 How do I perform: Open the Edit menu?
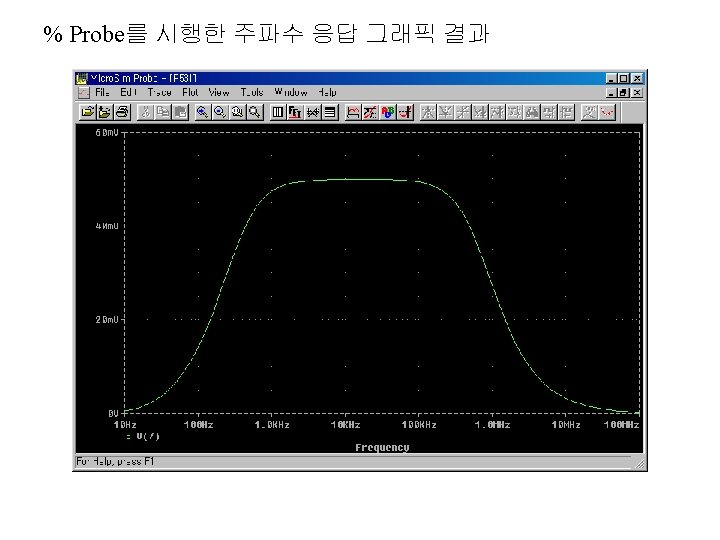[129, 92]
